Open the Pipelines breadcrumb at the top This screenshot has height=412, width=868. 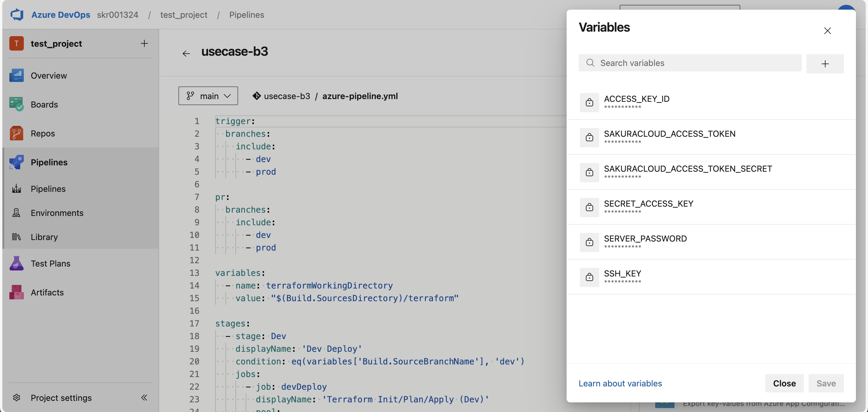[246, 14]
